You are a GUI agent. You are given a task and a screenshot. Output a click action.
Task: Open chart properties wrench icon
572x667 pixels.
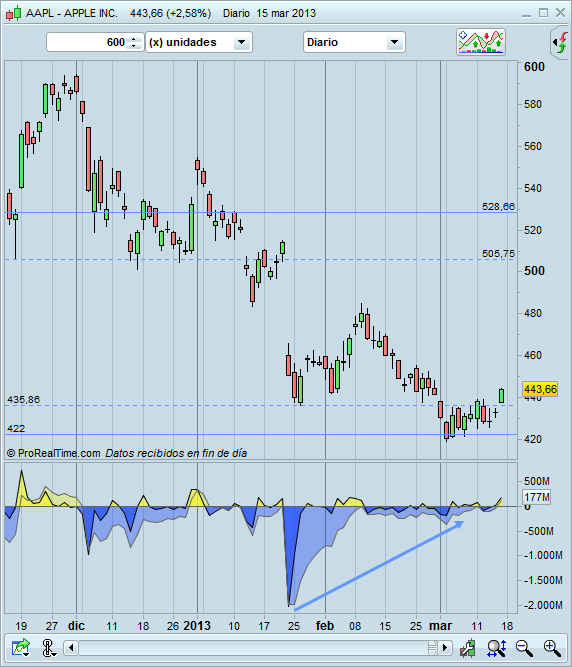coord(468,648)
